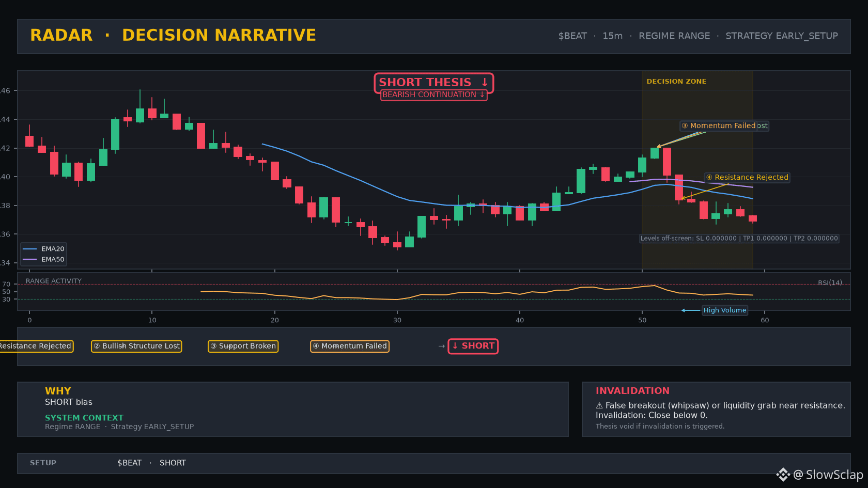
Task: Click the 40 tick on the time axis
Action: click(x=520, y=320)
